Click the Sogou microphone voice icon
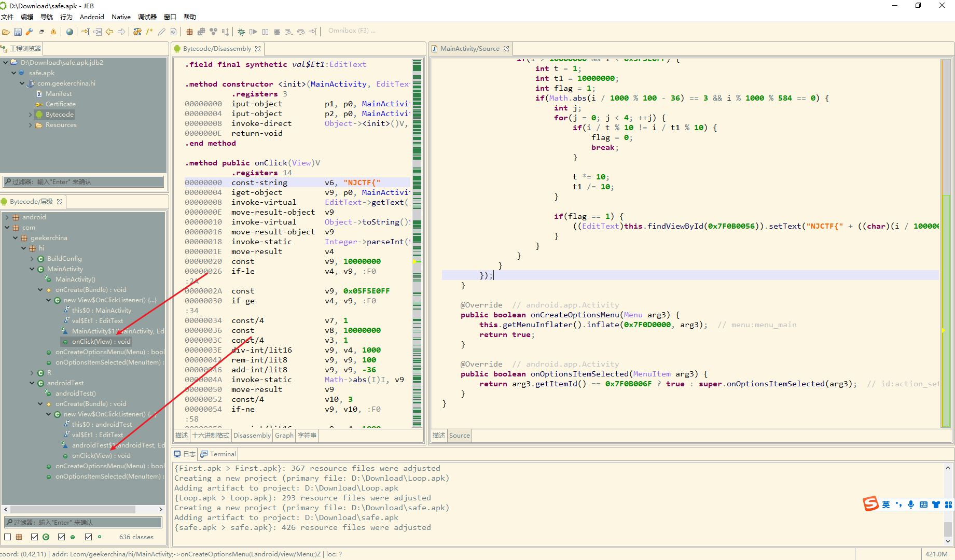 click(x=911, y=505)
